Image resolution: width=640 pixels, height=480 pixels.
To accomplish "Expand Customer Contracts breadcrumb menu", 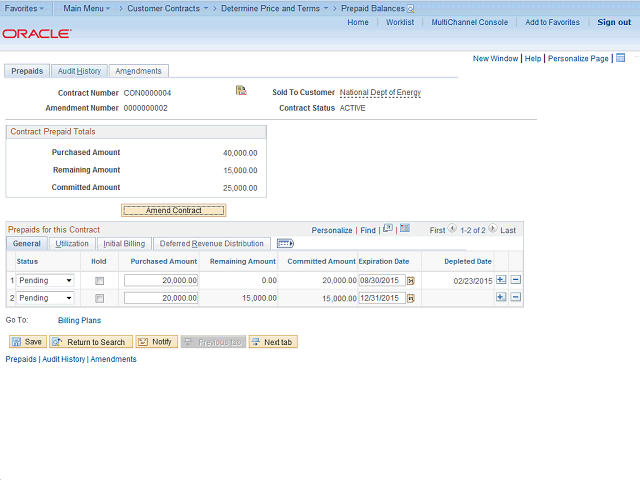I will pos(167,8).
